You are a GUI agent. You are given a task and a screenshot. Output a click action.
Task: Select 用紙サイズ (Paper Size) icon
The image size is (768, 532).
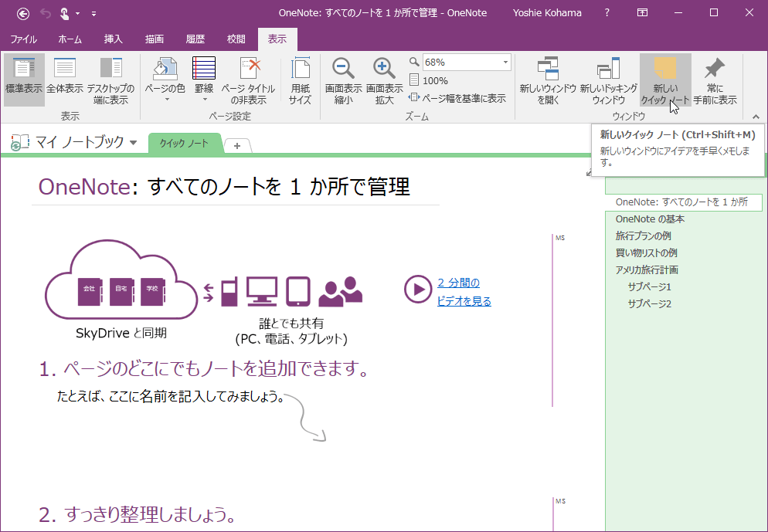pyautogui.click(x=301, y=81)
